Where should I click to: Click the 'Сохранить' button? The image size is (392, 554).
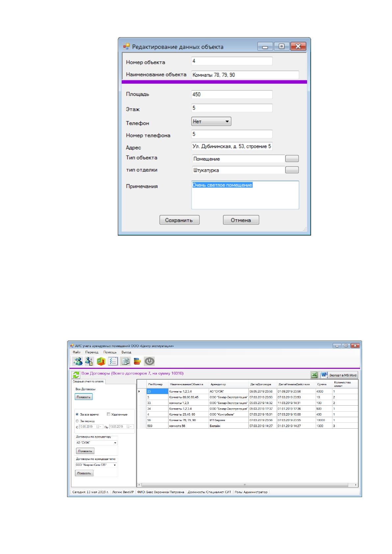[x=179, y=220]
